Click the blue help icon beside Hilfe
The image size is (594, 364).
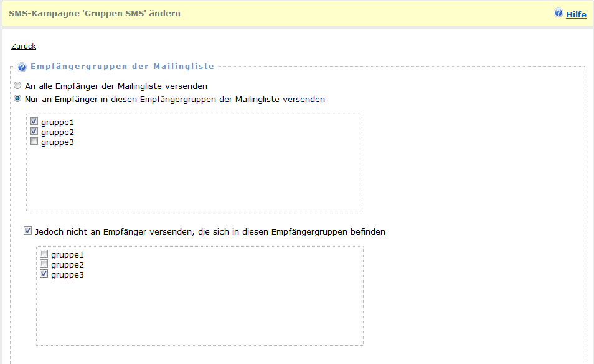click(559, 13)
